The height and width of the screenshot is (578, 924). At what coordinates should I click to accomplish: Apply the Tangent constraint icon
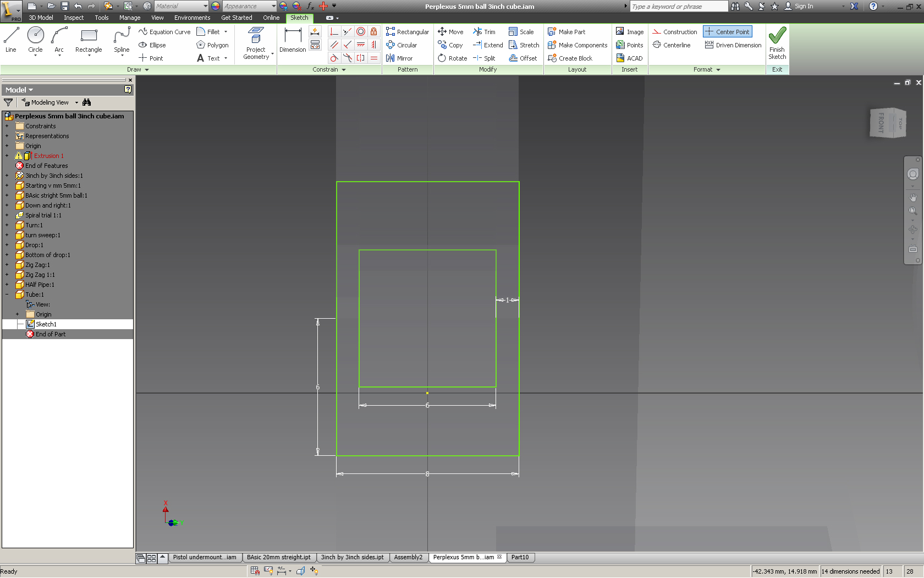click(x=334, y=58)
